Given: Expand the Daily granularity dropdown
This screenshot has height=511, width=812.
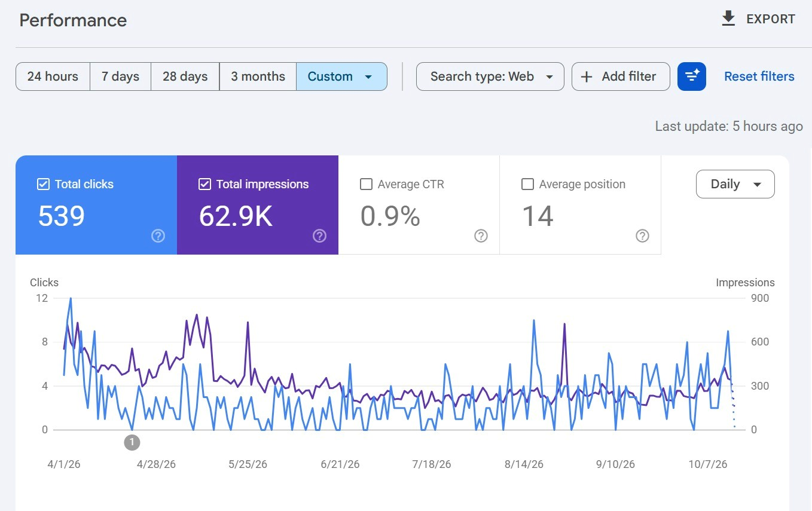Looking at the screenshot, I should (735, 184).
